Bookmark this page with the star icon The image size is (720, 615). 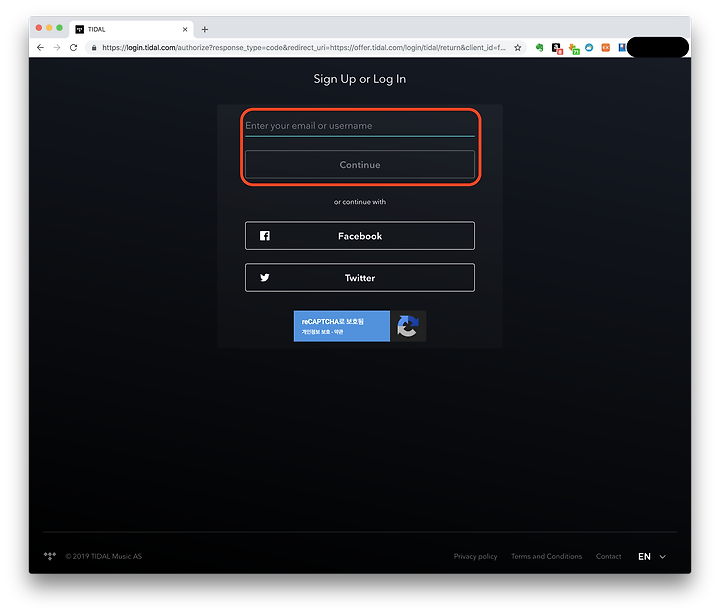point(518,48)
